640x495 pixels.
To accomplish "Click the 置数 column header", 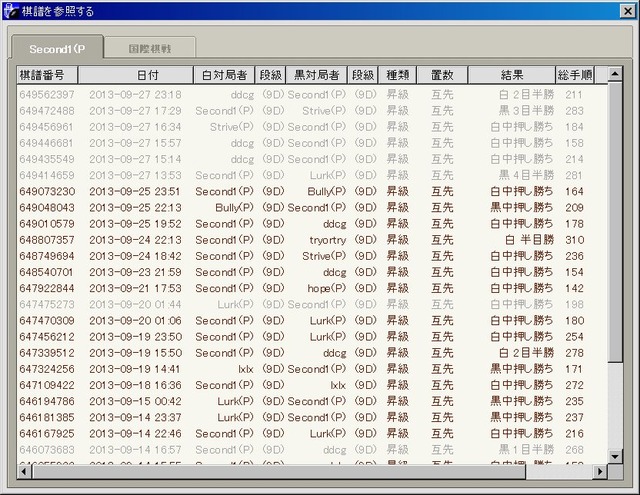I will pos(442,75).
